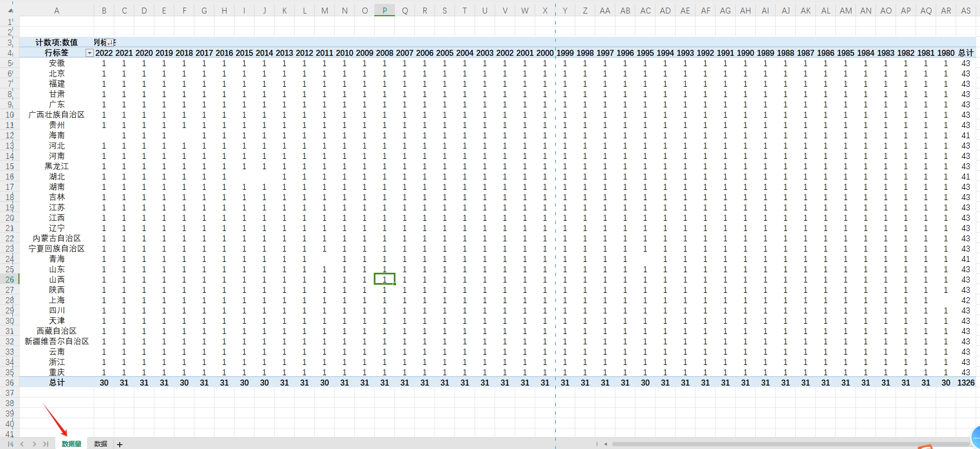980x449 pixels.
Task: Click the grand total 1326 cell
Action: tap(966, 382)
